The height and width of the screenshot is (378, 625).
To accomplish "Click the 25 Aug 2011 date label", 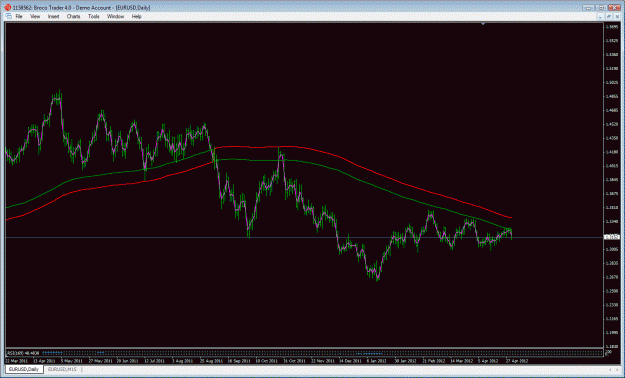I will [211, 360].
